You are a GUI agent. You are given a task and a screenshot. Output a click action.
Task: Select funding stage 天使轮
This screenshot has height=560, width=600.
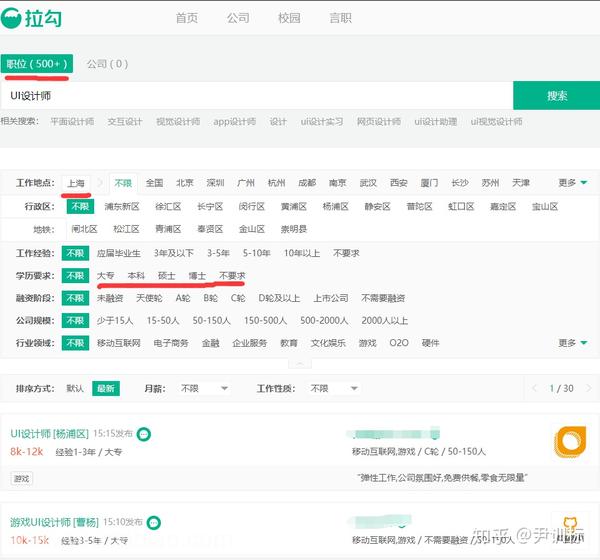point(149,298)
